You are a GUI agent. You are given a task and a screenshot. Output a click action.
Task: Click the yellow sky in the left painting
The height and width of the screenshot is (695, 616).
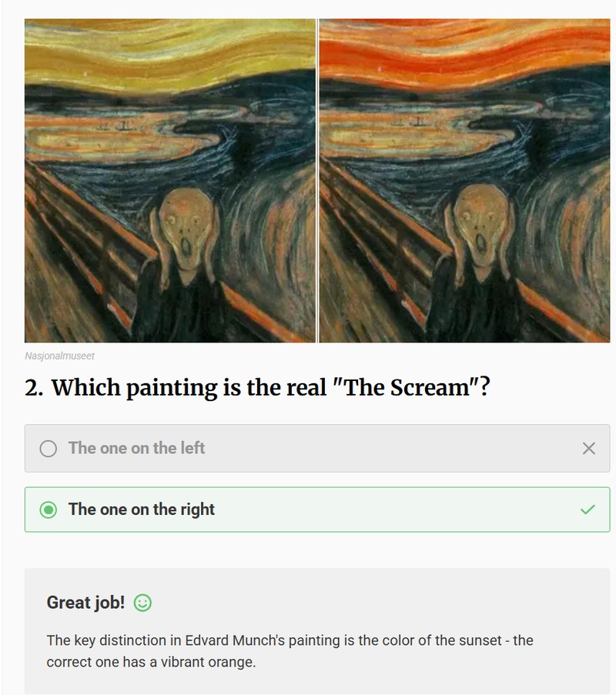click(170, 53)
